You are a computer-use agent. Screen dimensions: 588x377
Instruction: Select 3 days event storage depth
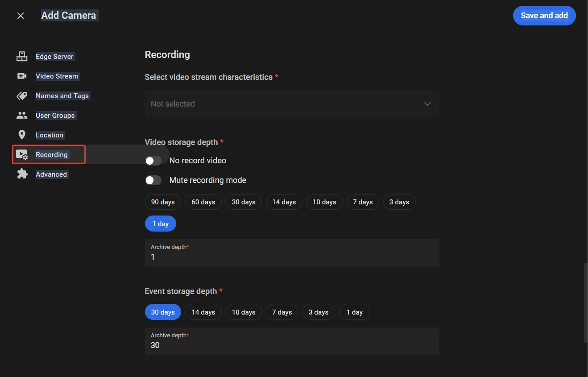coord(319,312)
